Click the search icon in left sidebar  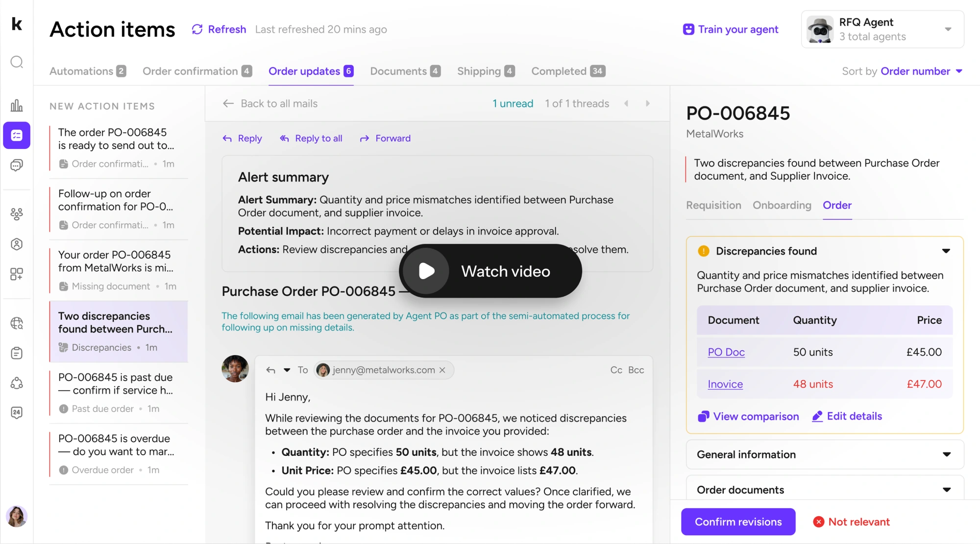(17, 62)
